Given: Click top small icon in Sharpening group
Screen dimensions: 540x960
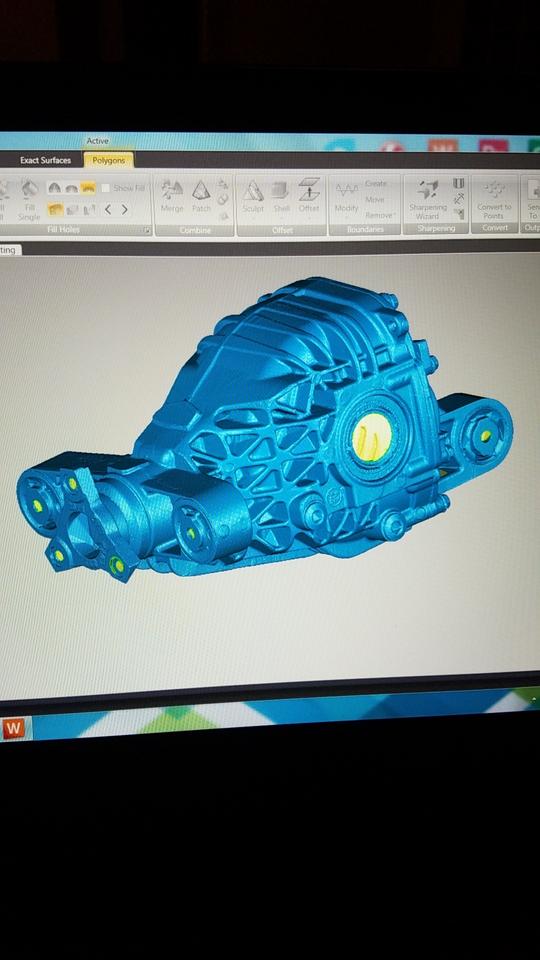Looking at the screenshot, I should point(459,184).
